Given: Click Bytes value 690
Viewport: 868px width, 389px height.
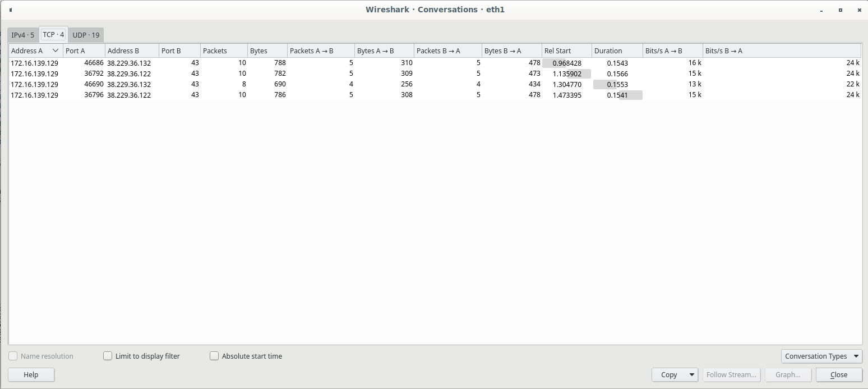Looking at the screenshot, I should tap(280, 84).
